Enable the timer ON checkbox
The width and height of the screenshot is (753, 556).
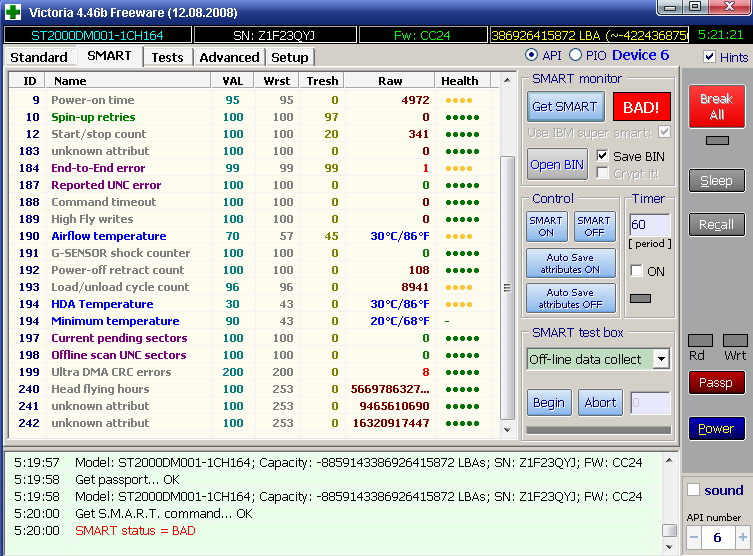[x=636, y=271]
